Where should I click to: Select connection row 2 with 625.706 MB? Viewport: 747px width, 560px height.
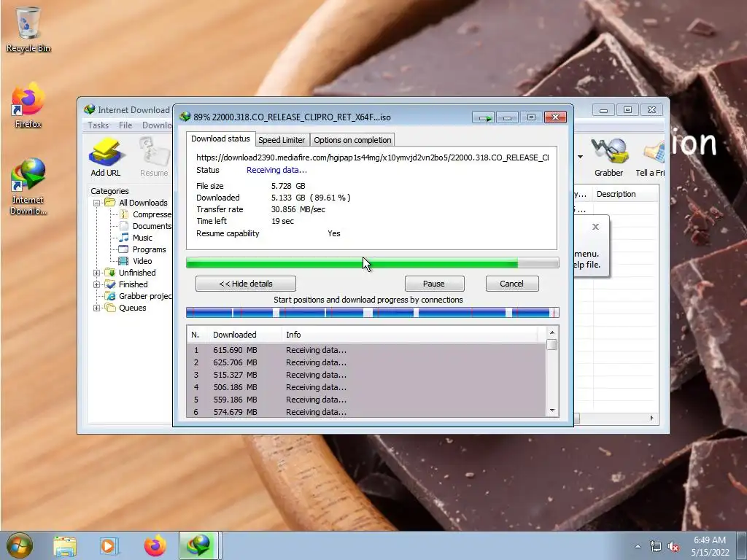pos(366,362)
